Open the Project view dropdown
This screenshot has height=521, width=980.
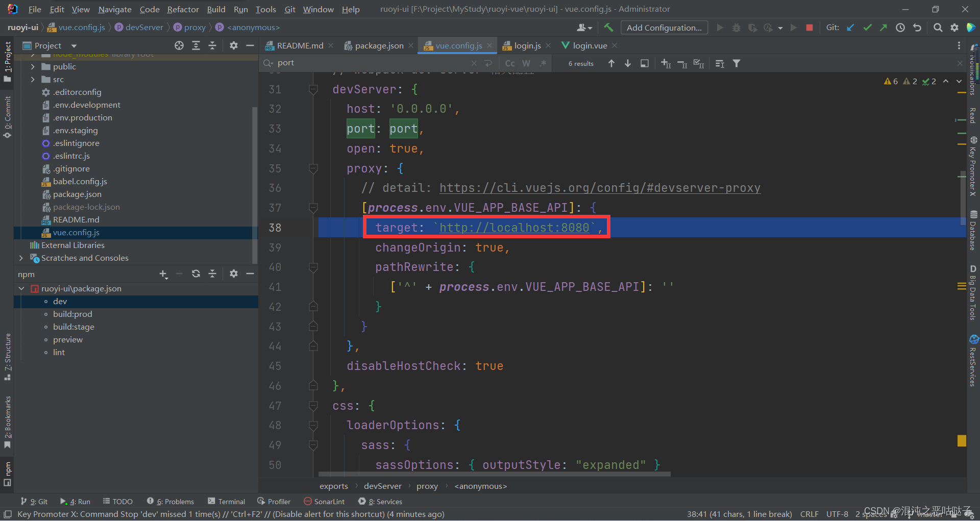(73, 46)
